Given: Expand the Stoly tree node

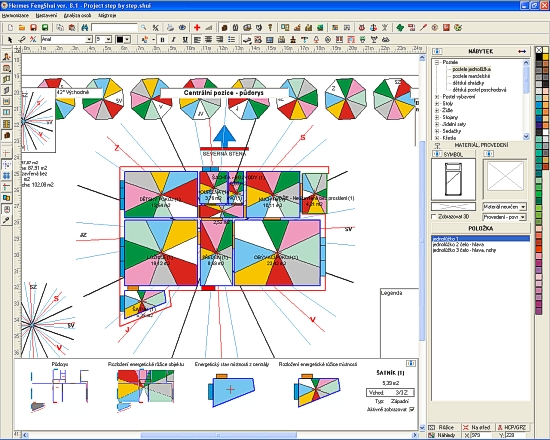Looking at the screenshot, I should (x=437, y=104).
